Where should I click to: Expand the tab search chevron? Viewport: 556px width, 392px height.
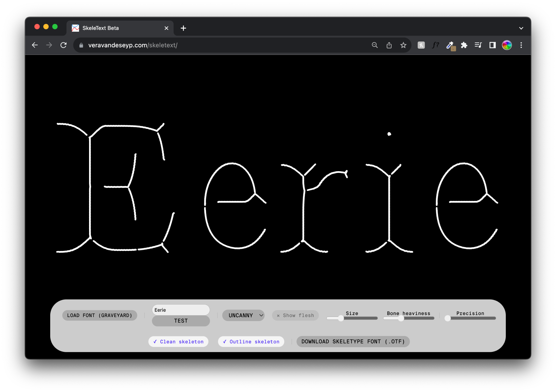pos(521,28)
